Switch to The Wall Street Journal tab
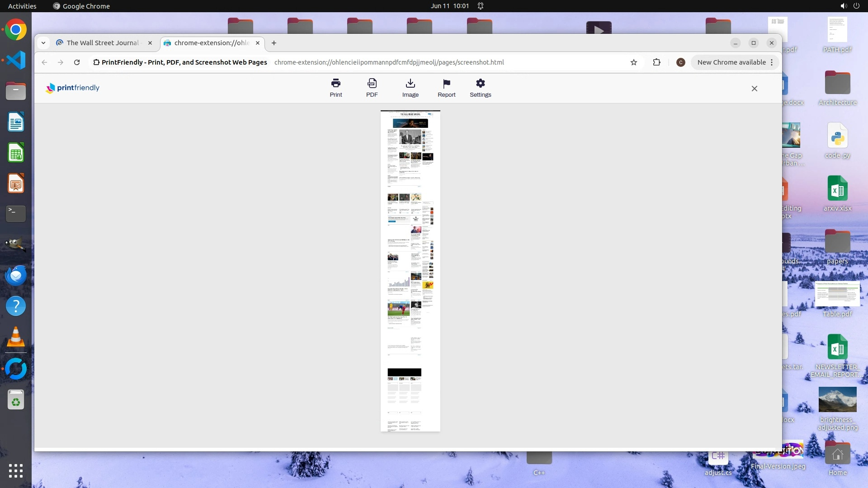Viewport: 868px width, 488px height. tap(103, 43)
